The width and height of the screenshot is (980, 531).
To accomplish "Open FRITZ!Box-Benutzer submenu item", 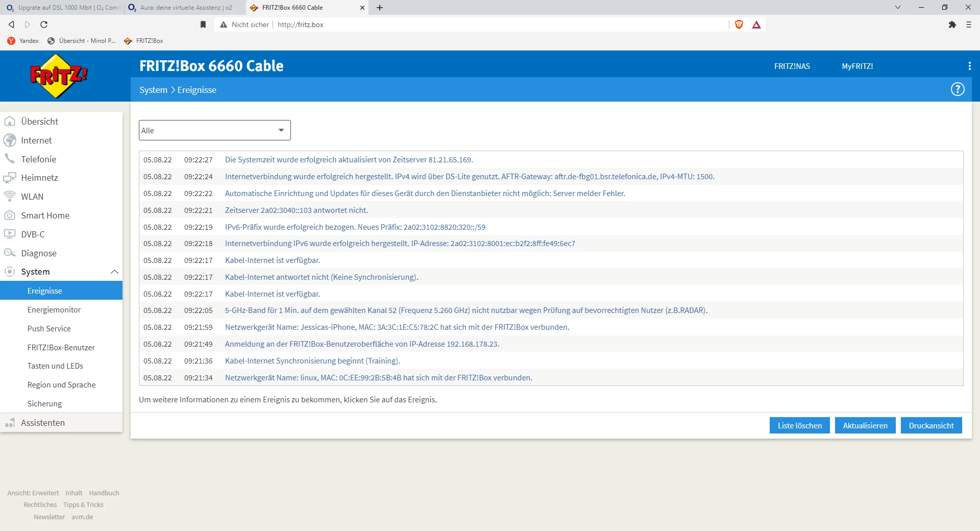I will pyautogui.click(x=61, y=347).
